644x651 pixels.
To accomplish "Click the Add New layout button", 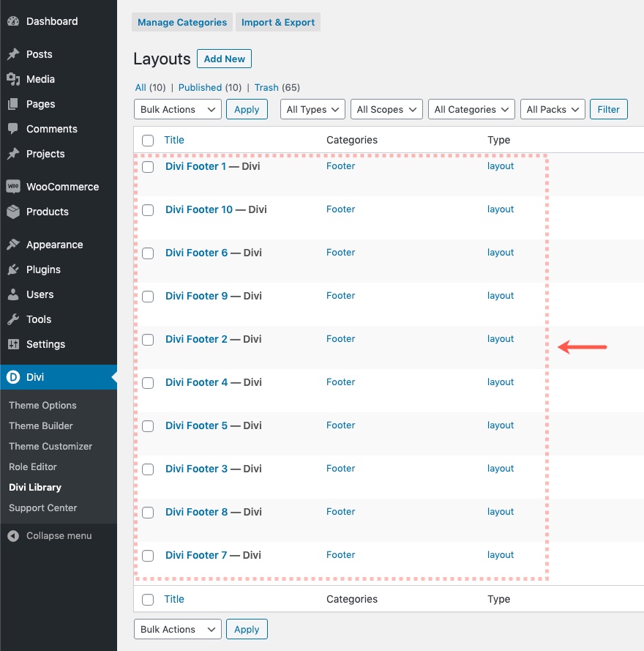I will point(224,59).
